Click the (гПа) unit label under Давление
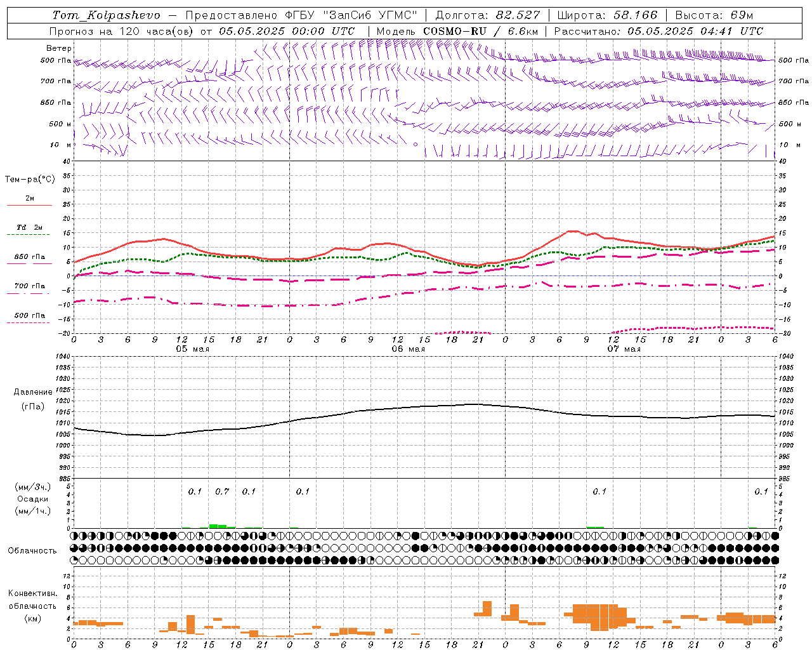The image size is (812, 650). pos(32,406)
